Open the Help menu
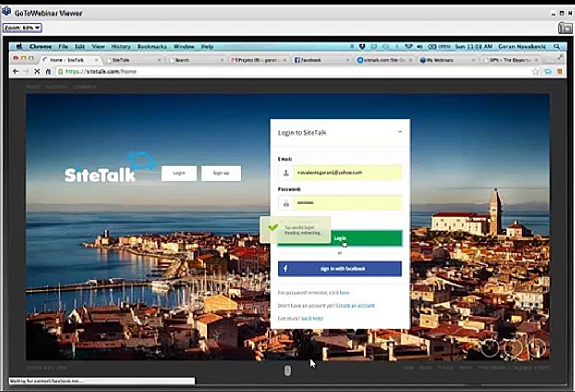The image size is (575, 392). [207, 47]
